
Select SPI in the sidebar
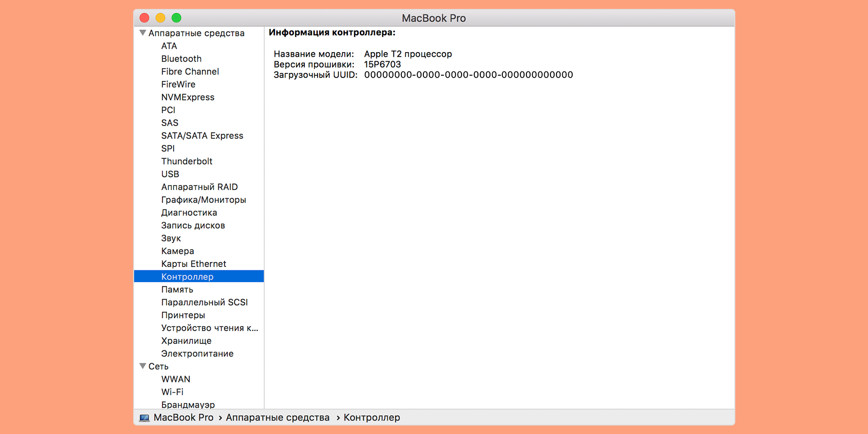pyautogui.click(x=167, y=149)
